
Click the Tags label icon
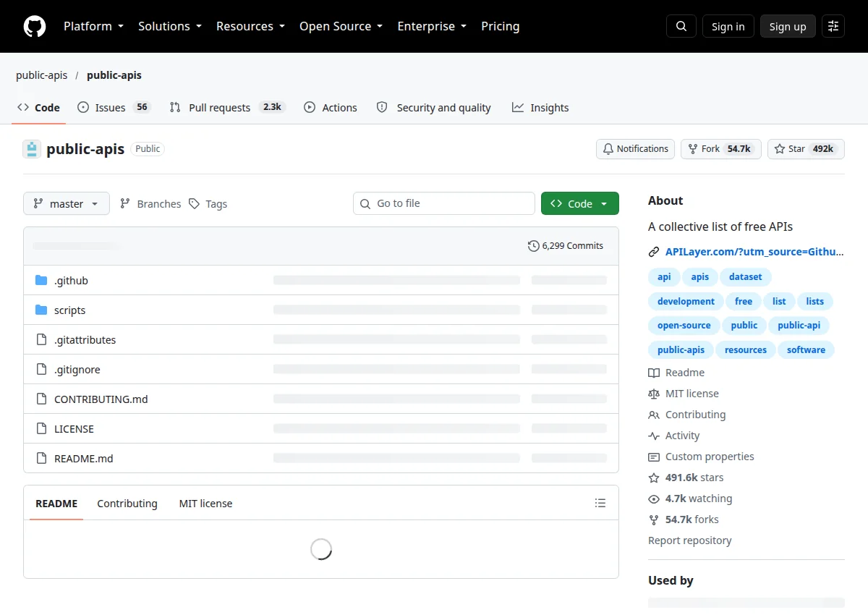coord(194,204)
